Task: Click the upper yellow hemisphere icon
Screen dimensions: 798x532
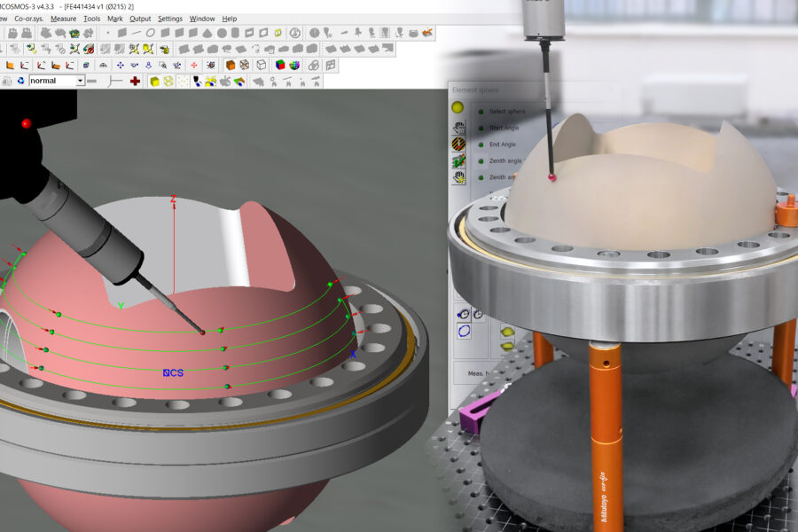Action: click(x=508, y=333)
